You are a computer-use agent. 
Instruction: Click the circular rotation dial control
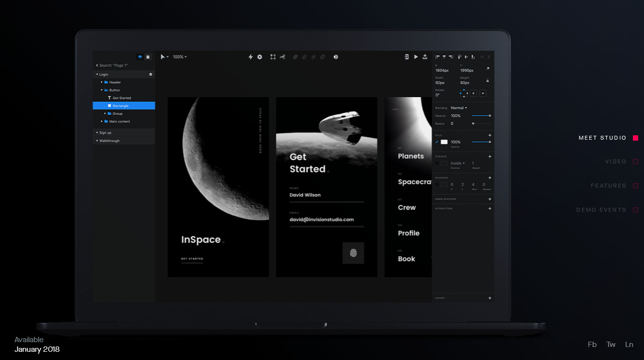click(x=464, y=93)
